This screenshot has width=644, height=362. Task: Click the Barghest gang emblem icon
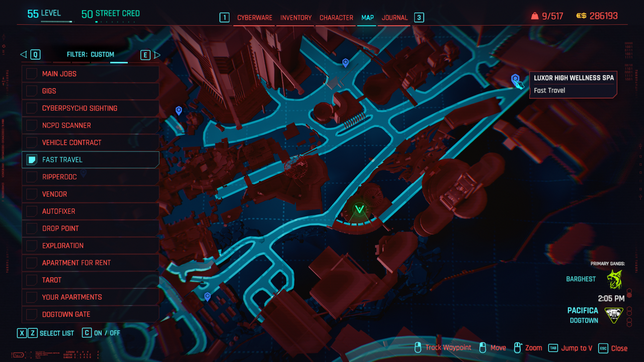[614, 280]
